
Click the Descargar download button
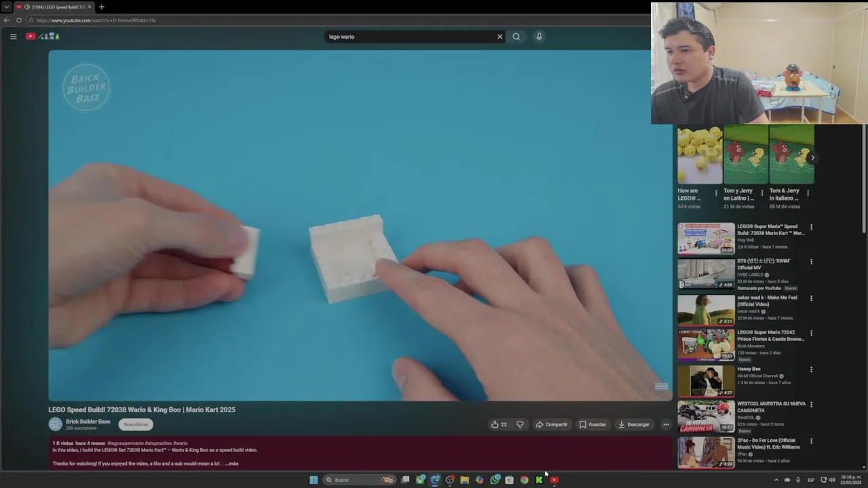pos(634,424)
